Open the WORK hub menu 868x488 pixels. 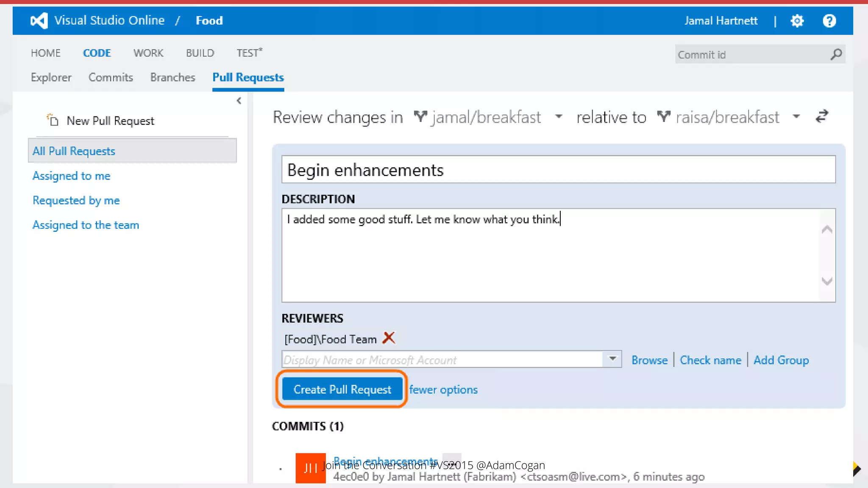coord(148,53)
